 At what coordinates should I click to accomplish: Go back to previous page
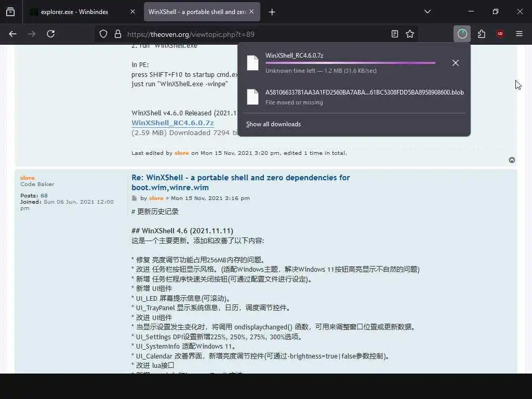point(13,34)
